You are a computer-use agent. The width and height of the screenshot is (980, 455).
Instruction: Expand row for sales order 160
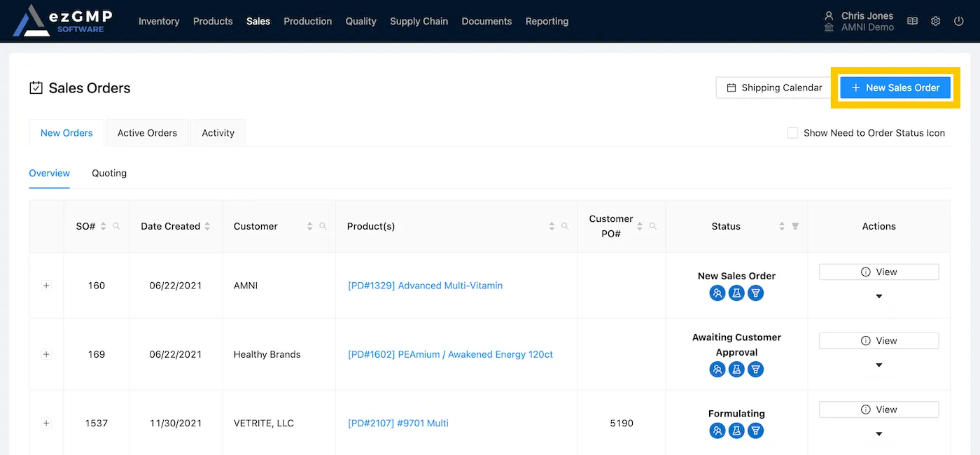(46, 286)
